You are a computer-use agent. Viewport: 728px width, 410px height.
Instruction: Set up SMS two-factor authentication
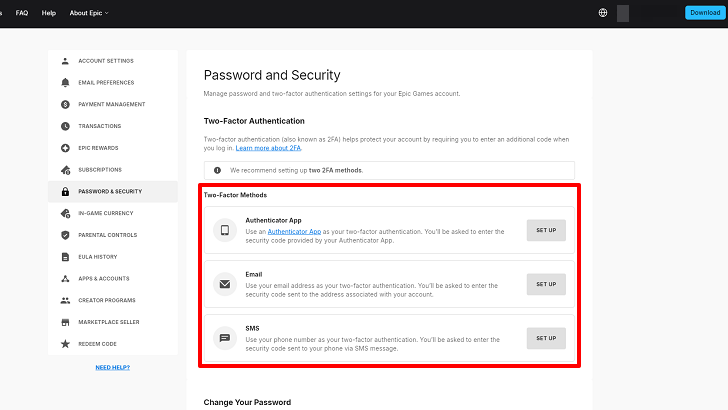(x=546, y=338)
